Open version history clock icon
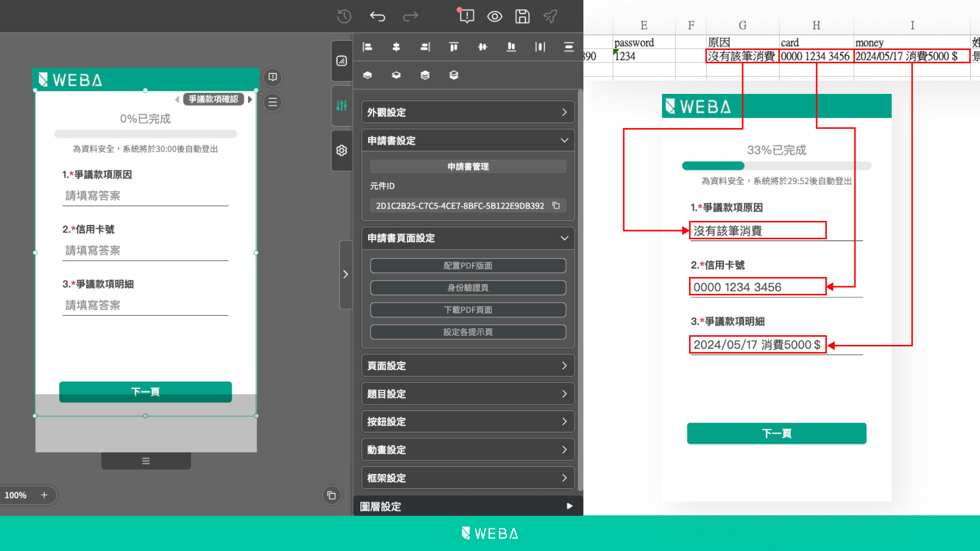 pos(345,17)
